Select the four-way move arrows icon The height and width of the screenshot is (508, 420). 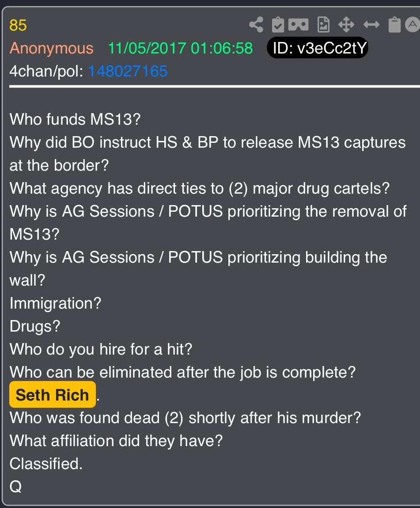click(x=346, y=25)
